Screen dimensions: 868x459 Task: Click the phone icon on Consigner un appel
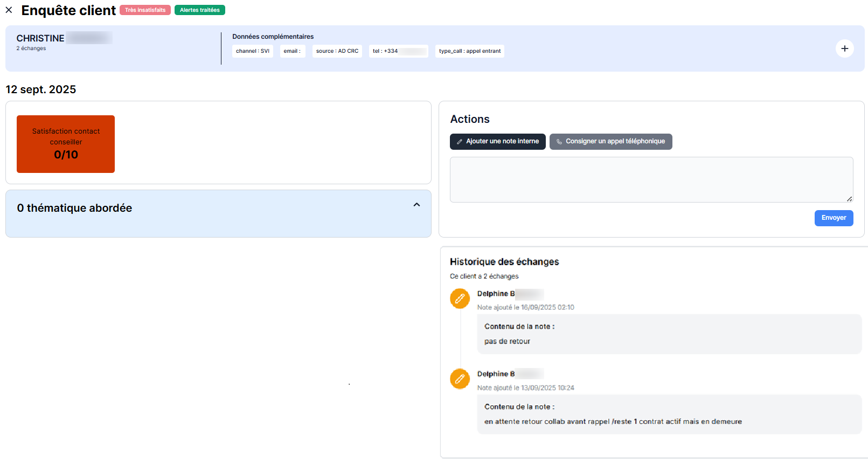tap(559, 142)
